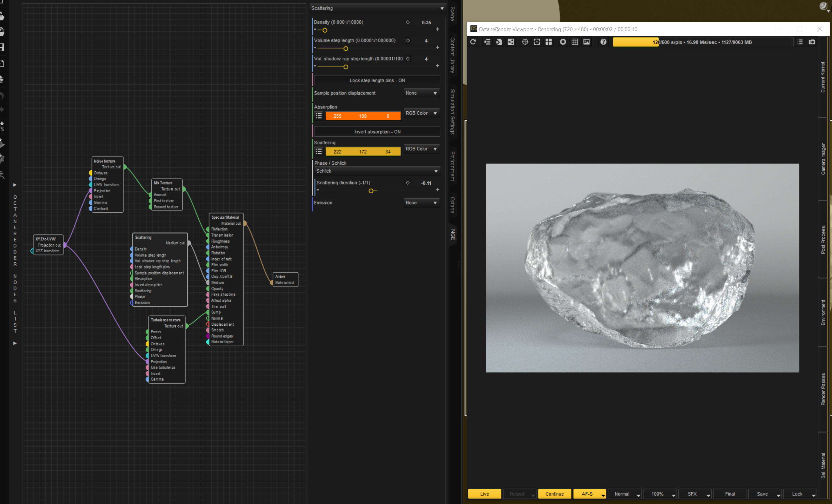
Task: Toggle Live render mode
Action: tap(484, 494)
